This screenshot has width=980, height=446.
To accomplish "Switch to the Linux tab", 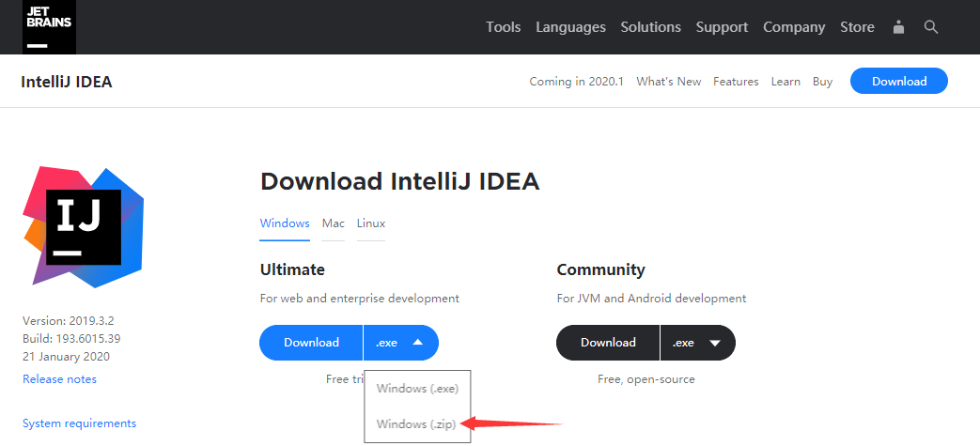I will [371, 223].
